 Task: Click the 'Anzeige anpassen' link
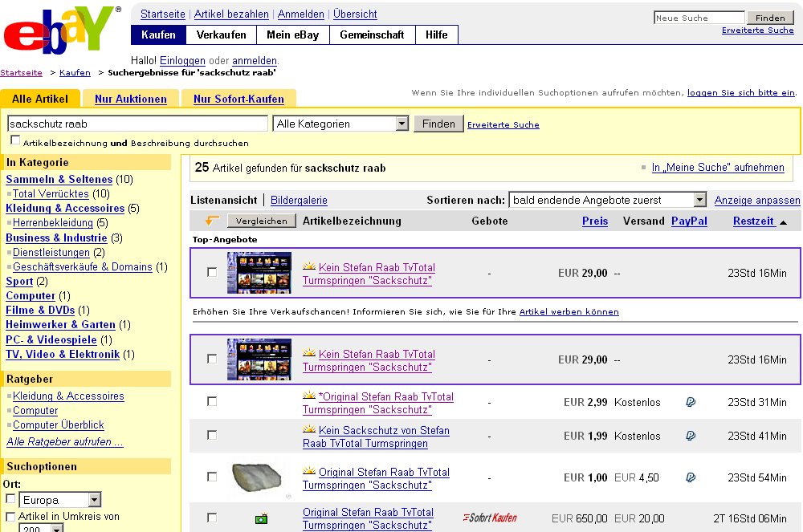click(x=757, y=200)
